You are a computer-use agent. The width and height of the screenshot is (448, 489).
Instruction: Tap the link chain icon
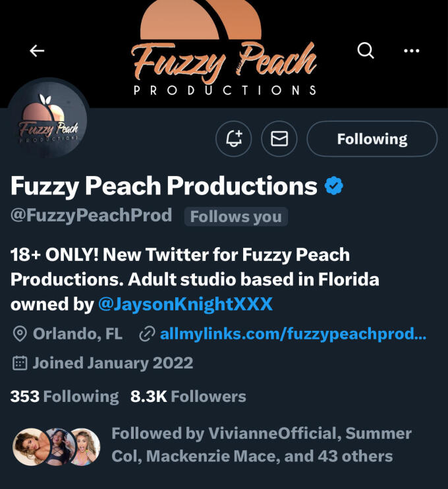(147, 334)
